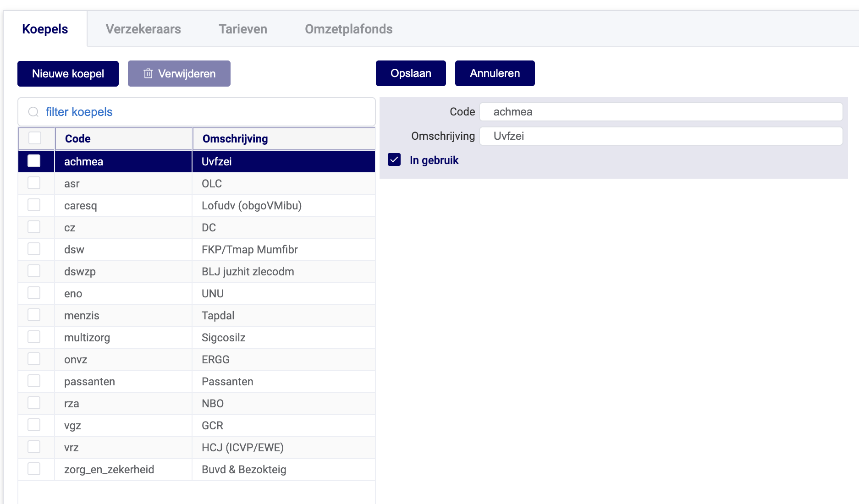Focus the filter koepels search field
859x504 pixels.
click(206, 112)
